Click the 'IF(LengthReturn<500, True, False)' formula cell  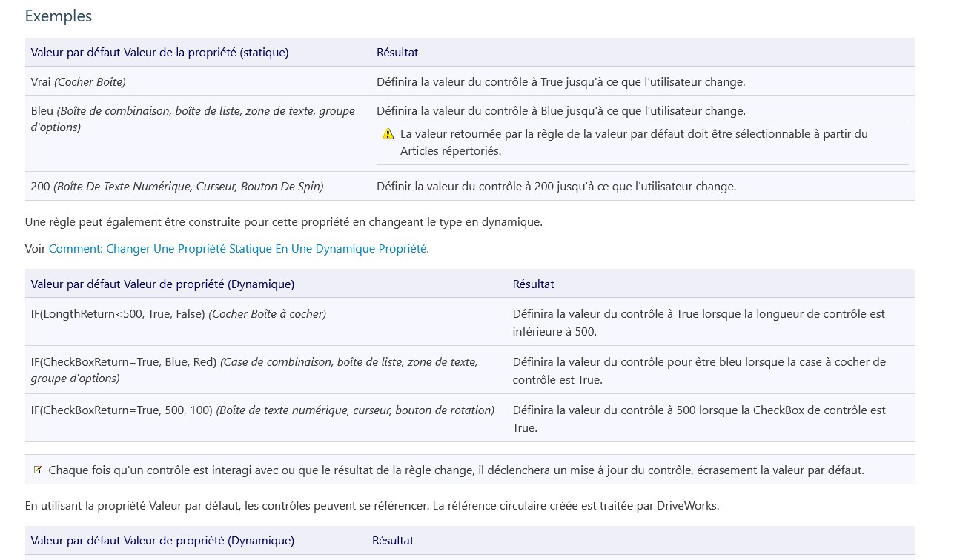click(178, 314)
